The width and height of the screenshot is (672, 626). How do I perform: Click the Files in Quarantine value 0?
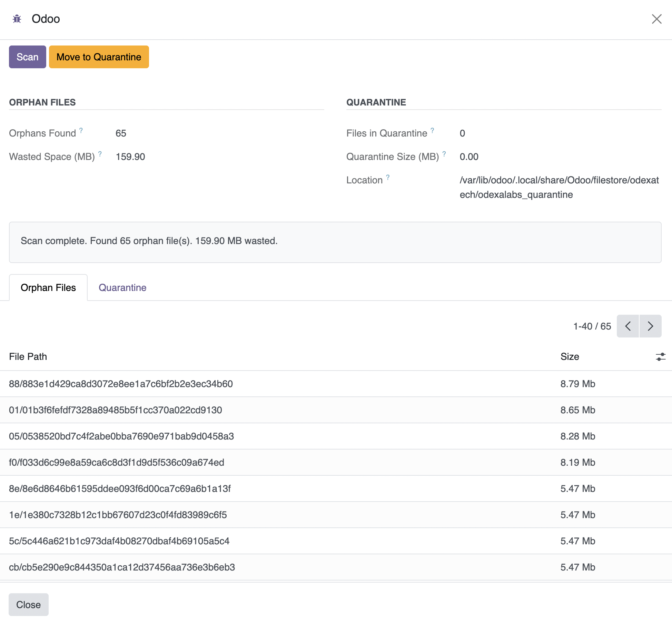pyautogui.click(x=462, y=133)
